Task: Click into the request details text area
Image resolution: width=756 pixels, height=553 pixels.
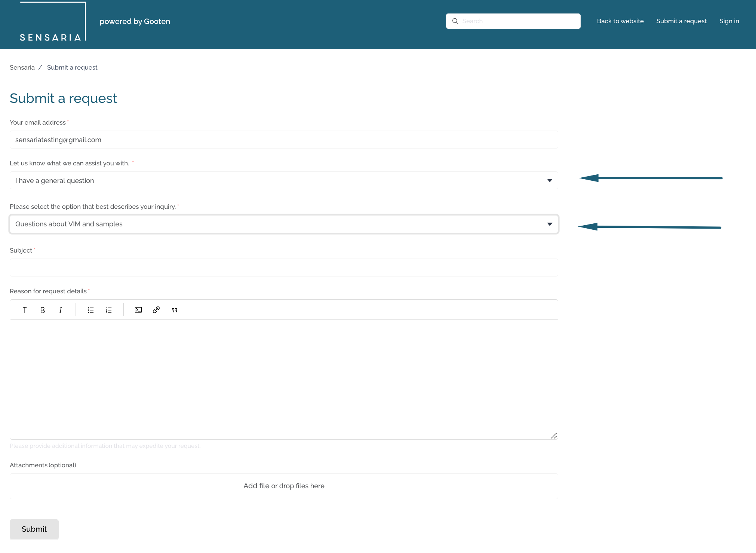Action: click(284, 379)
